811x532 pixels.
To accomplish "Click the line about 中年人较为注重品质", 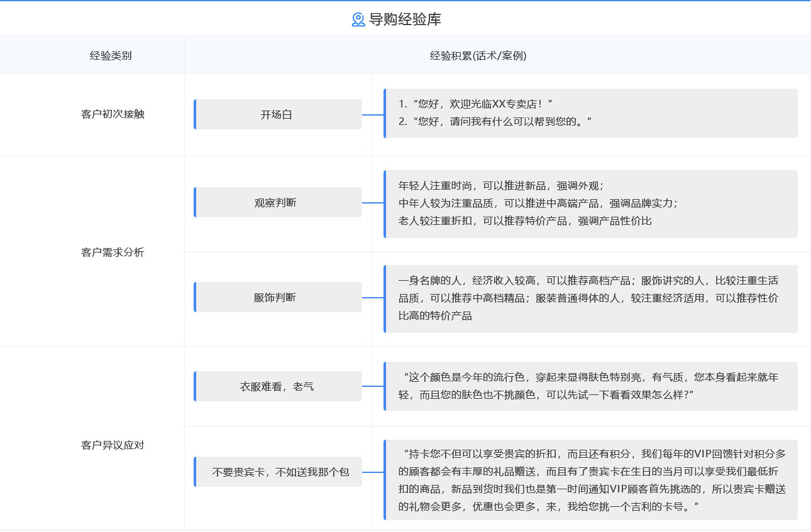I will [538, 204].
